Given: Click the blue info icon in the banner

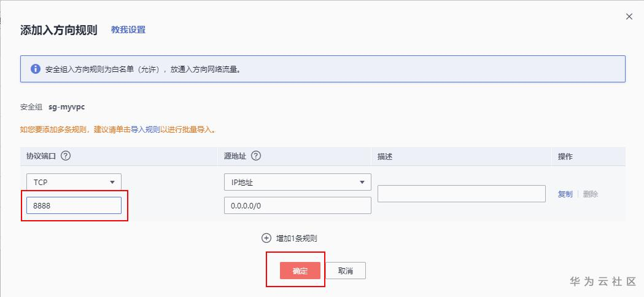Looking at the screenshot, I should 35,69.
